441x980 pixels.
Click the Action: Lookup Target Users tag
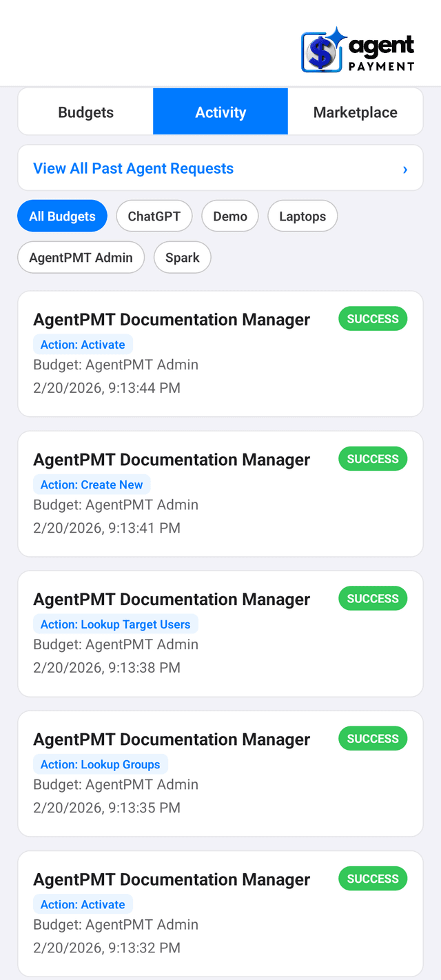point(115,624)
